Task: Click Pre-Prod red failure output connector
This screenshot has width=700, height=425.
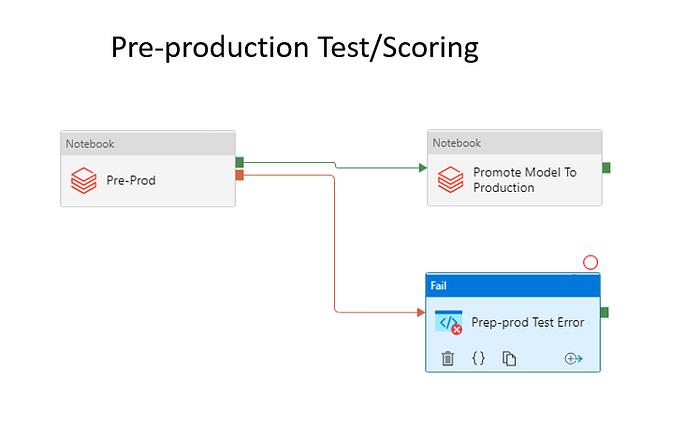Action: (x=240, y=175)
